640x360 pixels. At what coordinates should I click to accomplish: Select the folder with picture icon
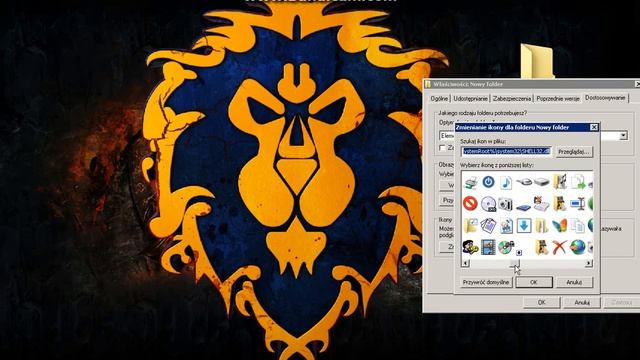(x=470, y=225)
